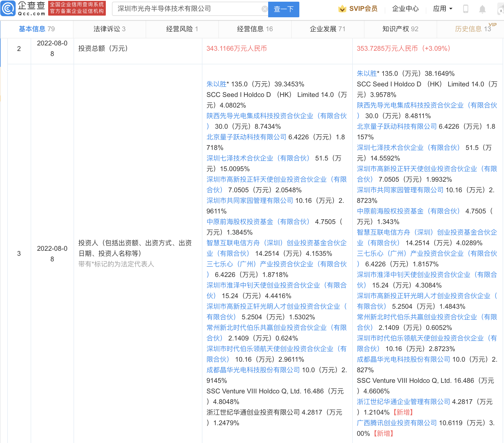The image size is (504, 443).
Task: Select the 经营风险 tab
Action: [x=182, y=29]
